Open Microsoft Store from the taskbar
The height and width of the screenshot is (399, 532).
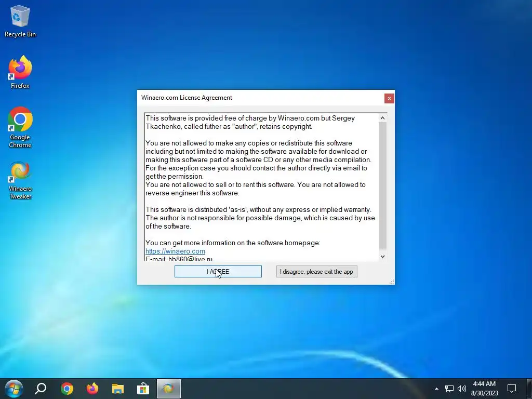pos(143,389)
